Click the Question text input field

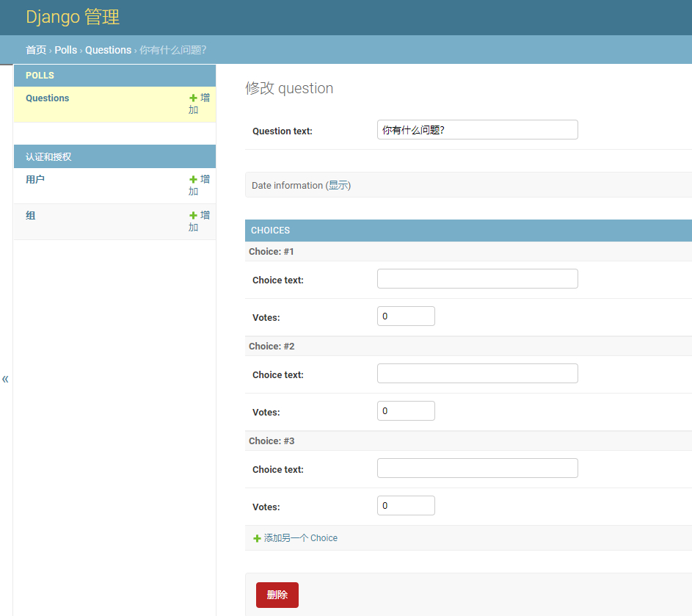coord(477,129)
